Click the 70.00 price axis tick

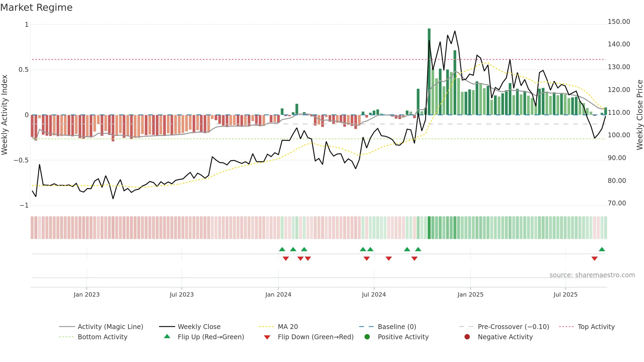pos(617,203)
